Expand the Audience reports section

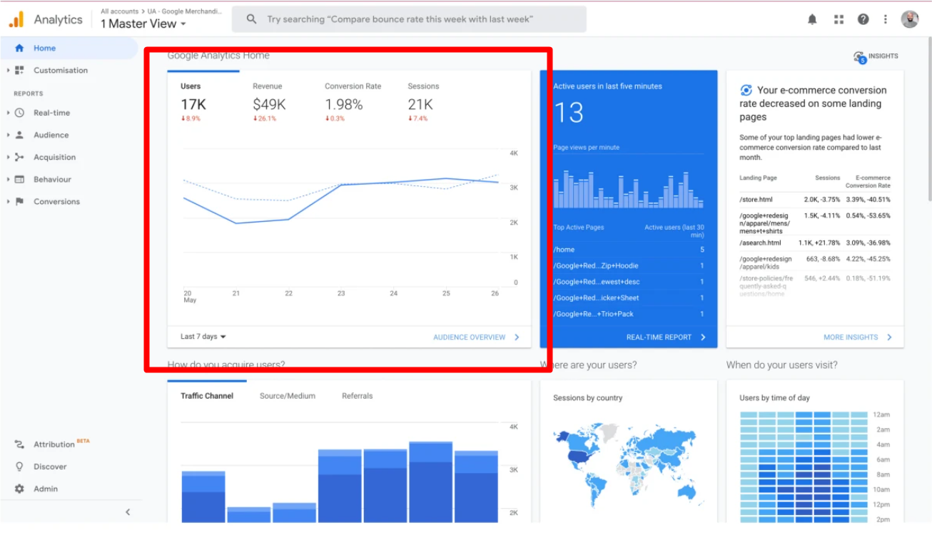pos(51,135)
